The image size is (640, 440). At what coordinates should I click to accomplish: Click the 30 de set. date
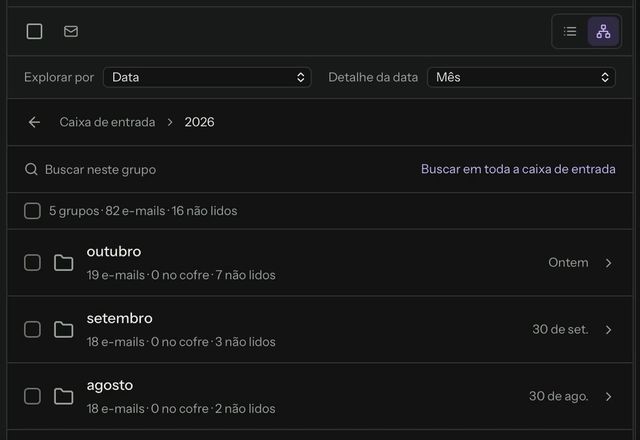[x=560, y=329]
